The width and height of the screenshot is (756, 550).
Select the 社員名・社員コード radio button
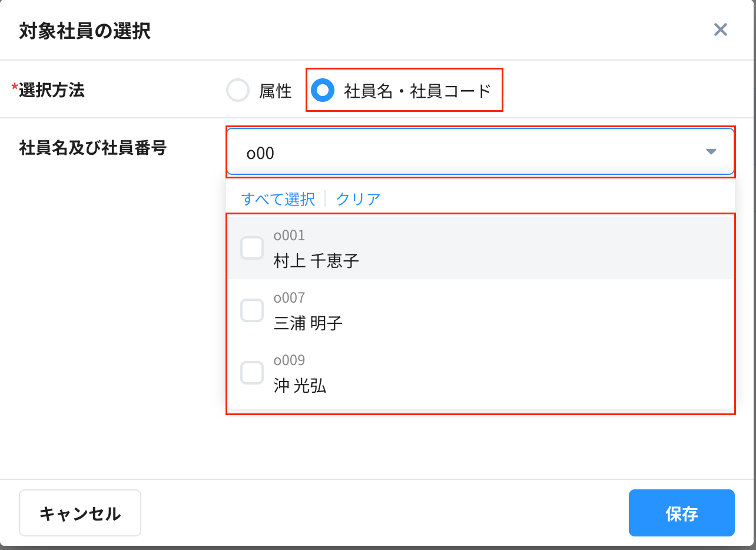click(x=323, y=91)
